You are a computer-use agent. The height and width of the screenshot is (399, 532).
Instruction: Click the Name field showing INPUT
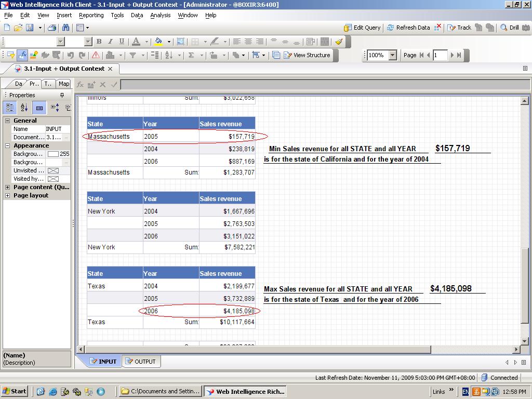click(56, 129)
